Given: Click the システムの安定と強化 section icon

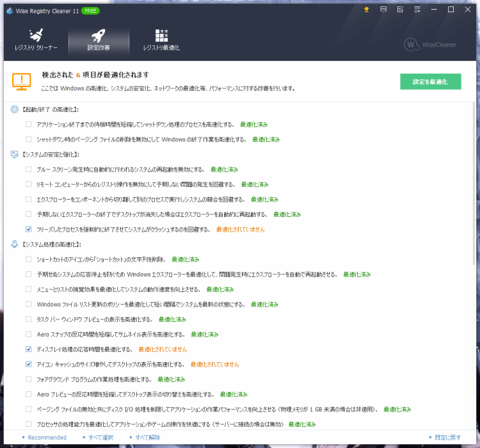Looking at the screenshot, I should pyautogui.click(x=14, y=154).
